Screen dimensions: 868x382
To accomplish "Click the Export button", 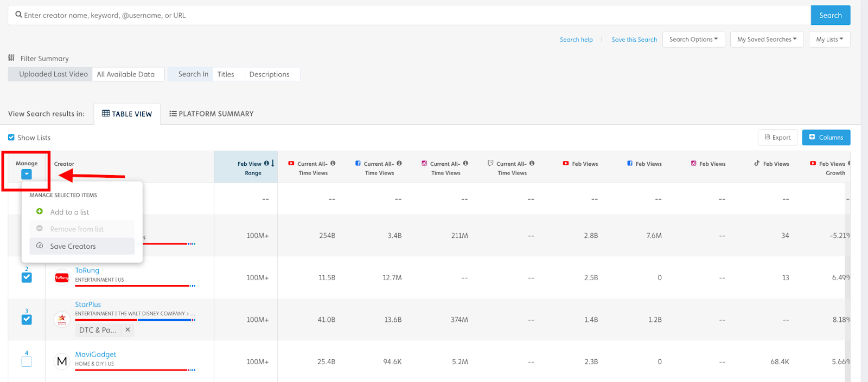I will tap(777, 138).
